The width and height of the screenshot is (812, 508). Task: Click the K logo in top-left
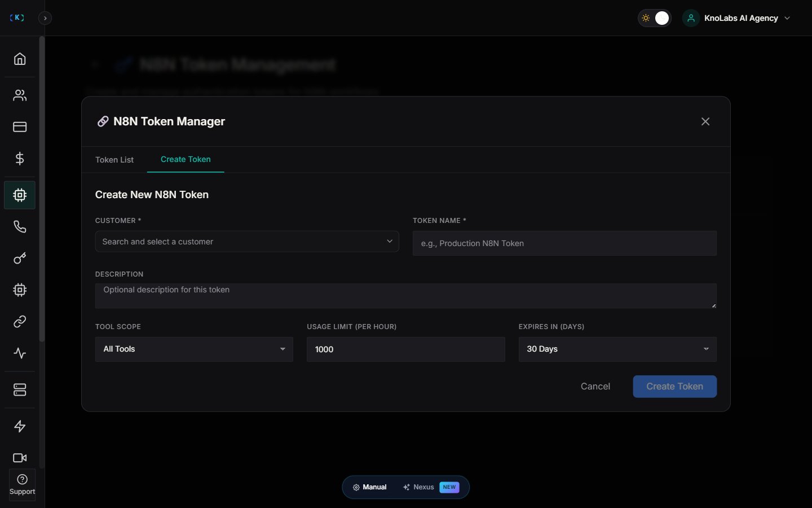[17, 17]
